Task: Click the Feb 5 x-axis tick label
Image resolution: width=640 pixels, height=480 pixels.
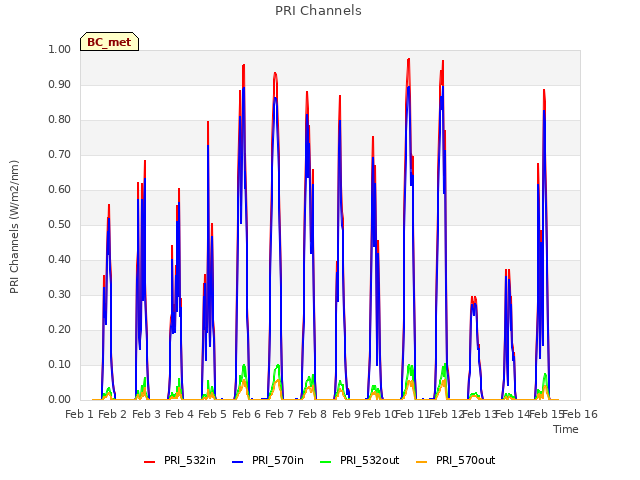Action: [x=212, y=414]
